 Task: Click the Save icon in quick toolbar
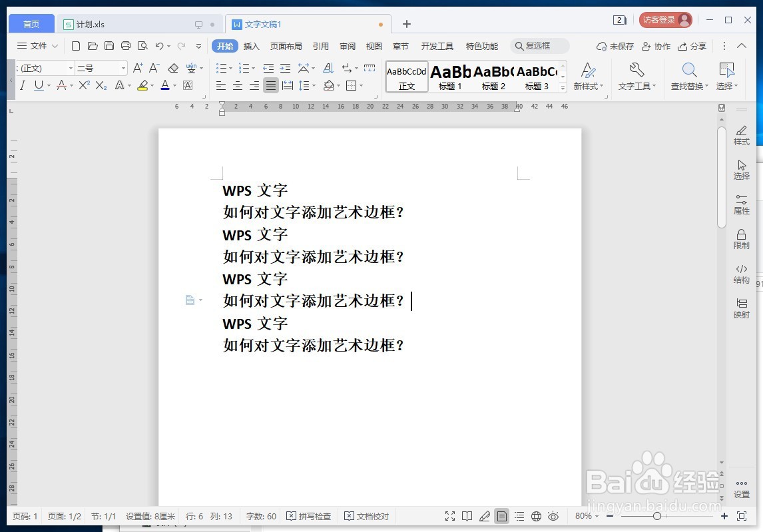pyautogui.click(x=109, y=46)
